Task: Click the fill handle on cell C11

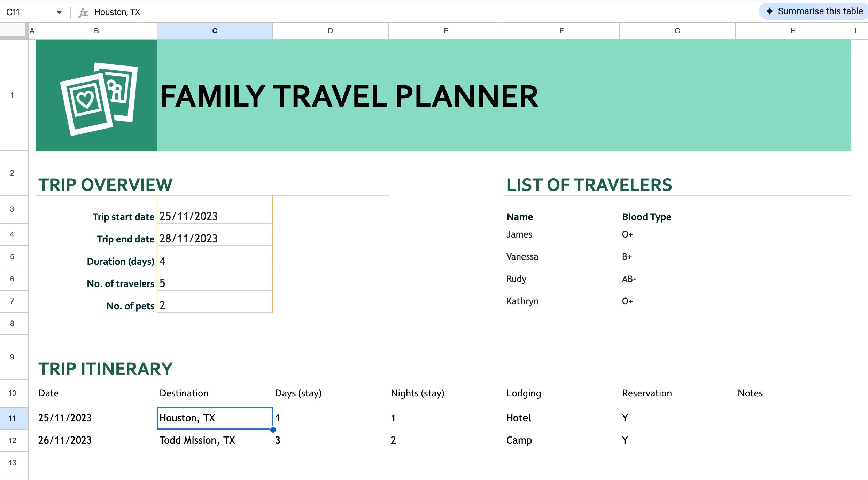Action: [273, 429]
